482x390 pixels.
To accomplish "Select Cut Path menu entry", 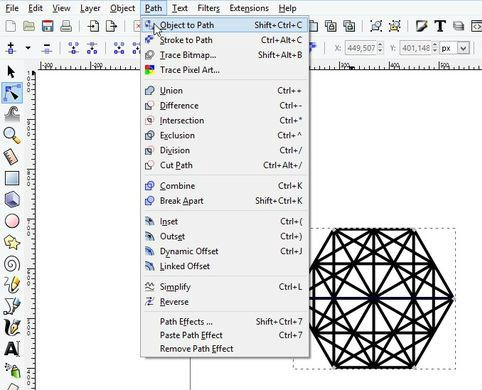I will point(225,165).
